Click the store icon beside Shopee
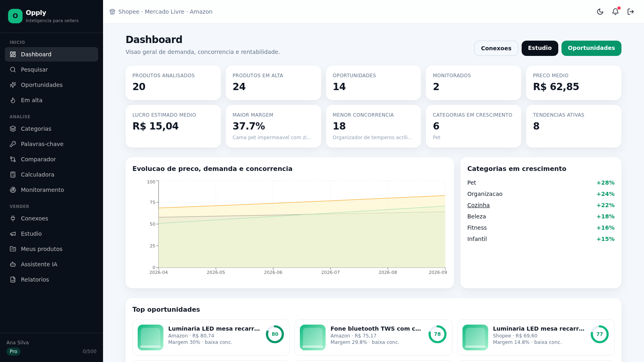Screen dimensions: 644x362 pyautogui.click(x=112, y=12)
